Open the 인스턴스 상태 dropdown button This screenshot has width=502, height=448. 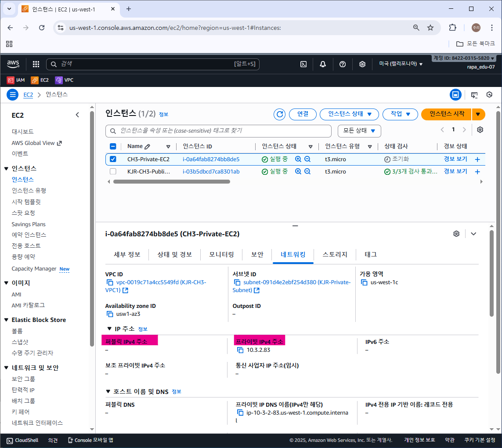349,114
